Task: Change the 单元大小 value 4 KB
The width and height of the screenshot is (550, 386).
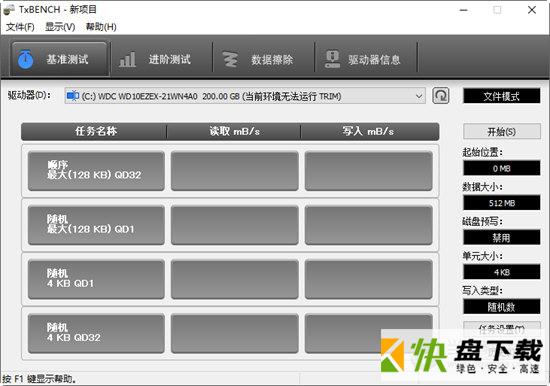Action: [x=502, y=272]
